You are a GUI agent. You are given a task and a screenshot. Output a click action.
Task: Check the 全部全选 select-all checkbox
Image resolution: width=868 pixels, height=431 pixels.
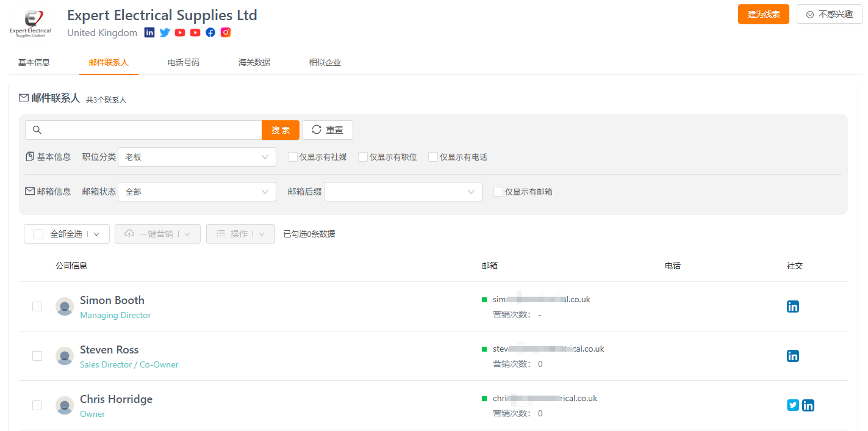(38, 234)
